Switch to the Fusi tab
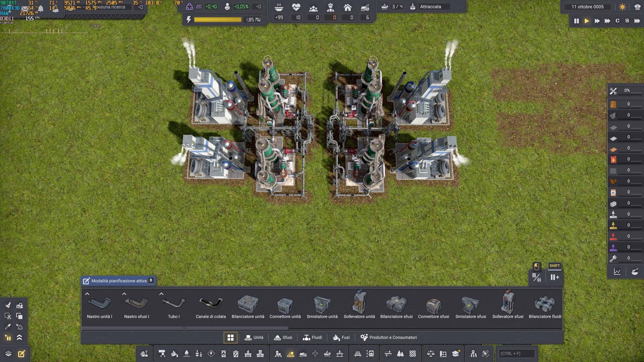This screenshot has height=362, width=644. [x=341, y=338]
